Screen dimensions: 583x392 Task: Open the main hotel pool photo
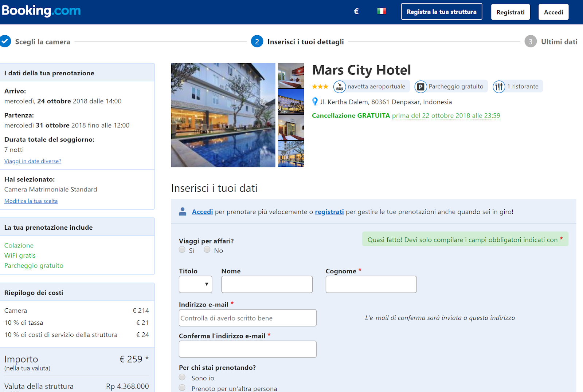pyautogui.click(x=223, y=115)
